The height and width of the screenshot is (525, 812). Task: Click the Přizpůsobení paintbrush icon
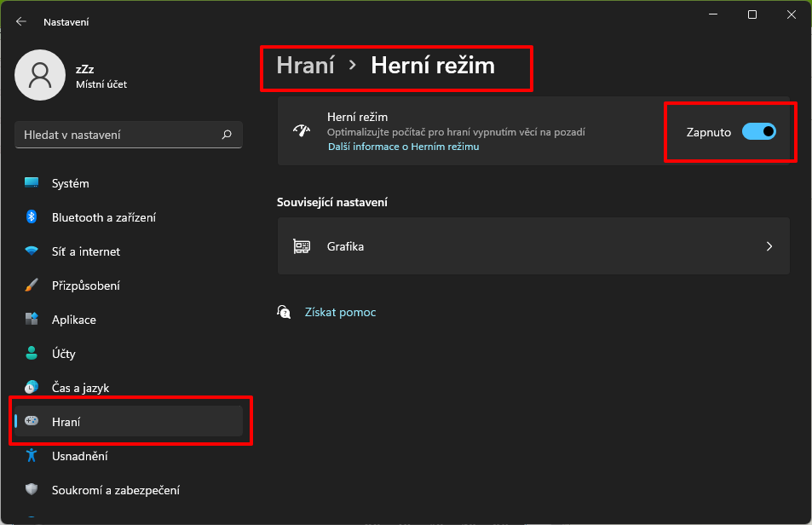click(32, 286)
